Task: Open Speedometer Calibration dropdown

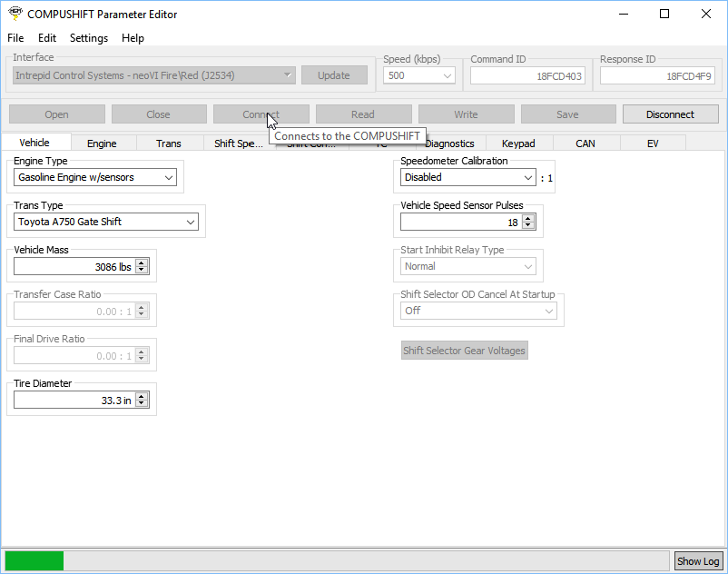Action: [528, 178]
